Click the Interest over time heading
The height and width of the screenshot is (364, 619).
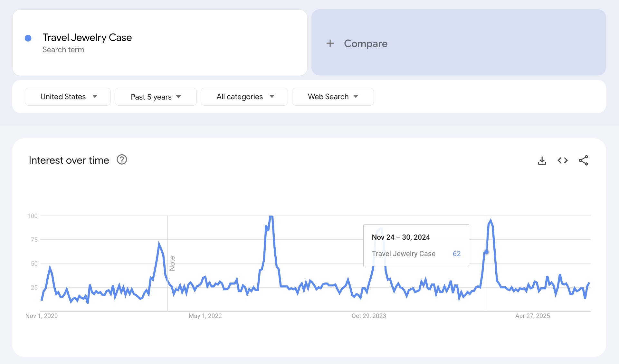coord(69,160)
